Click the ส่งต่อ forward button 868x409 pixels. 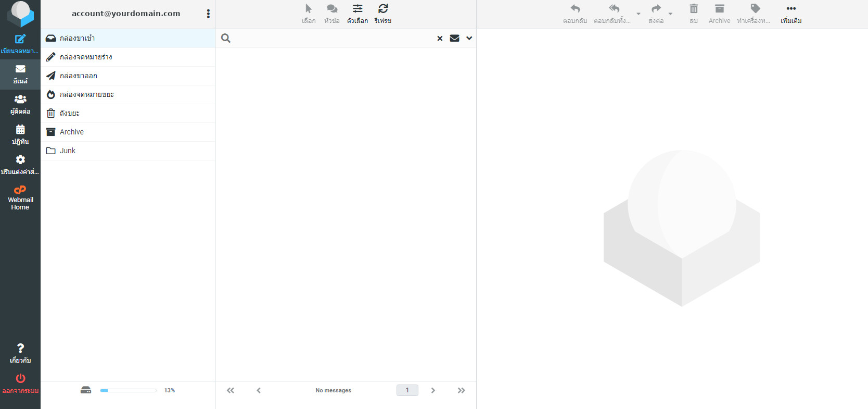[656, 14]
